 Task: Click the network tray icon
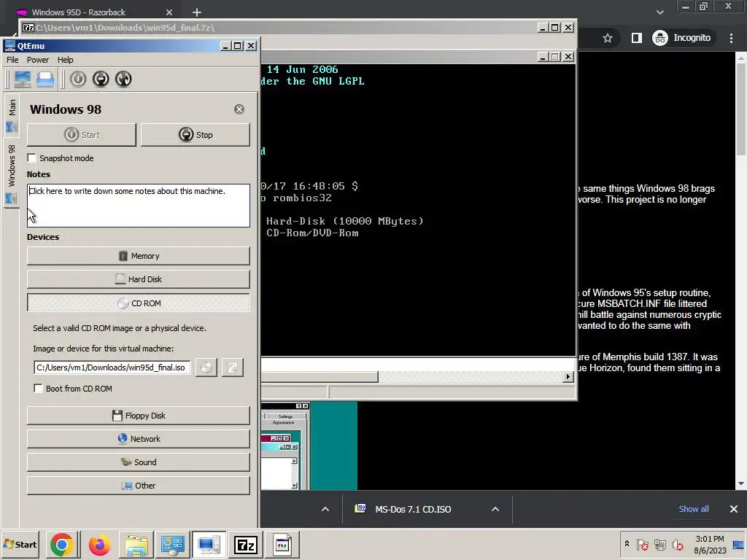(x=659, y=544)
